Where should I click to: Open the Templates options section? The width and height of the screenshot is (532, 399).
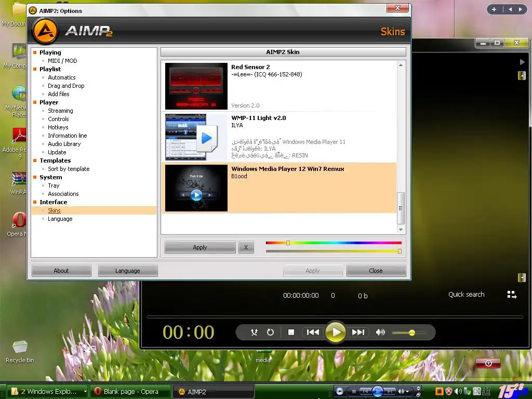[x=55, y=161]
